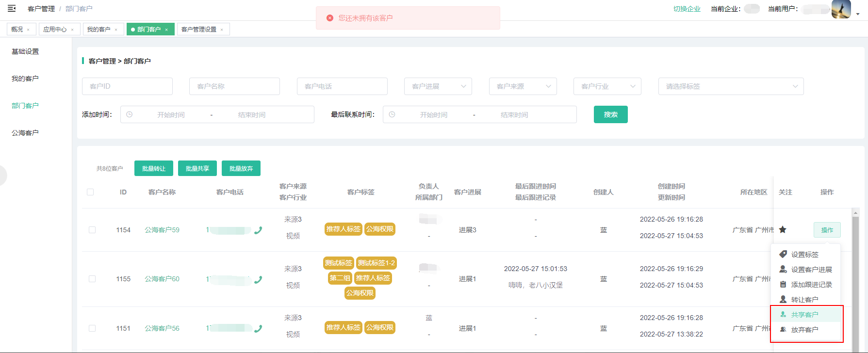This screenshot has height=353, width=868.
Task: Select 设置标签 in the operation menu
Action: 804,255
